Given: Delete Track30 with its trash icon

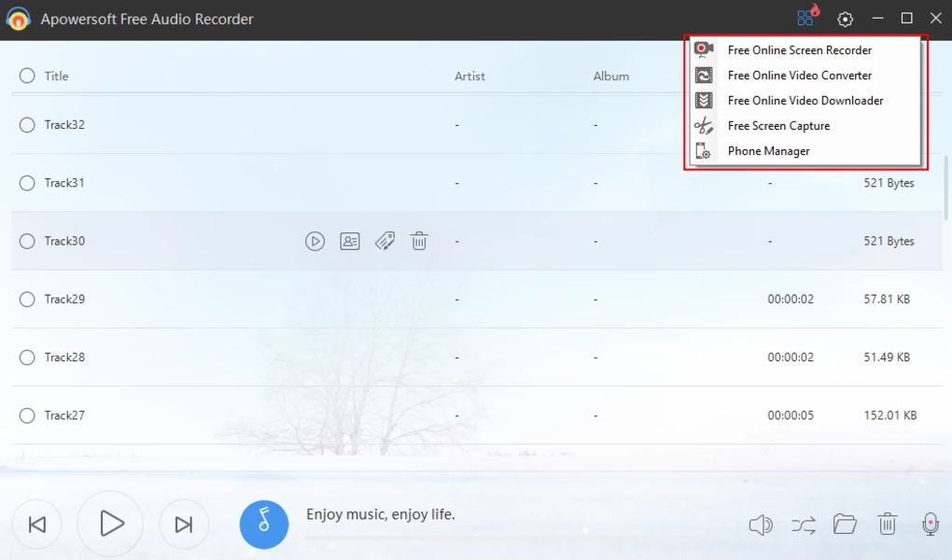Looking at the screenshot, I should (x=419, y=241).
